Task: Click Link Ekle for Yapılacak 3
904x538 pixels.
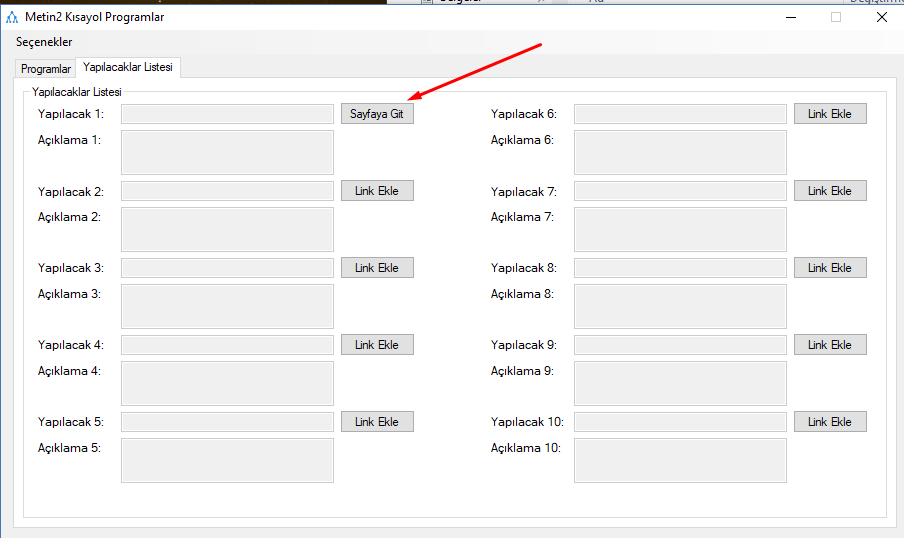Action: (377, 268)
